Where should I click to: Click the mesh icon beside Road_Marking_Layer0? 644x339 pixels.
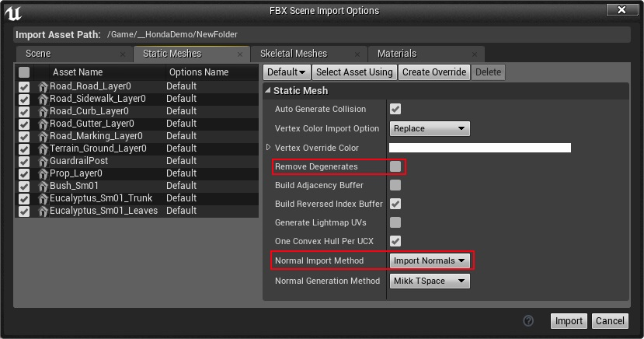pyautogui.click(x=43, y=136)
